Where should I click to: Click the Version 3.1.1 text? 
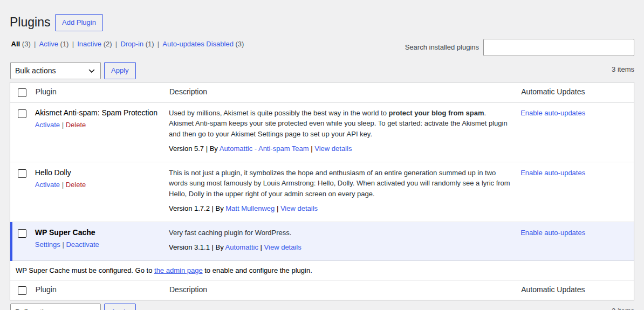pos(189,247)
